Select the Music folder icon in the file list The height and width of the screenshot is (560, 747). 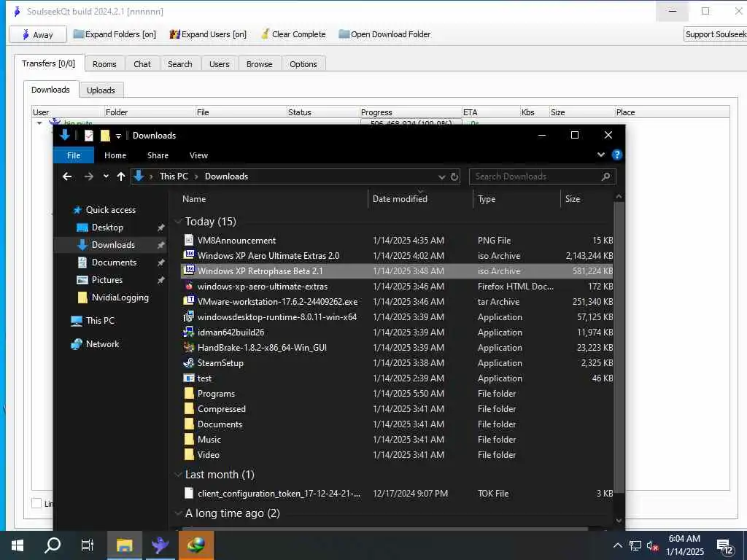tap(189, 439)
